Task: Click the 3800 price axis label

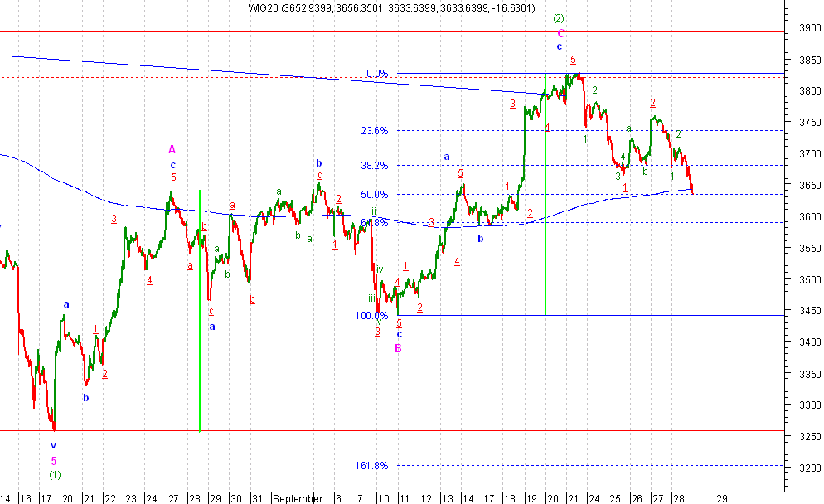Action: coord(810,91)
